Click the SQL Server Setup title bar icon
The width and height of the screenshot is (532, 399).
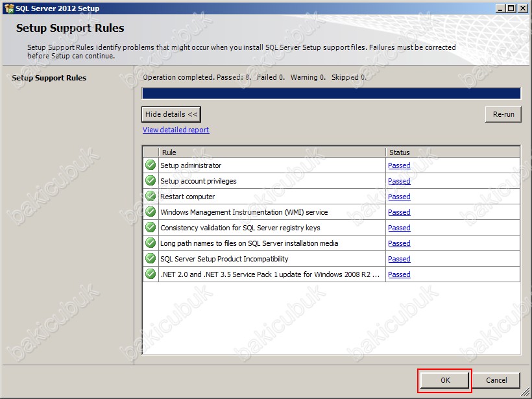tap(9, 8)
